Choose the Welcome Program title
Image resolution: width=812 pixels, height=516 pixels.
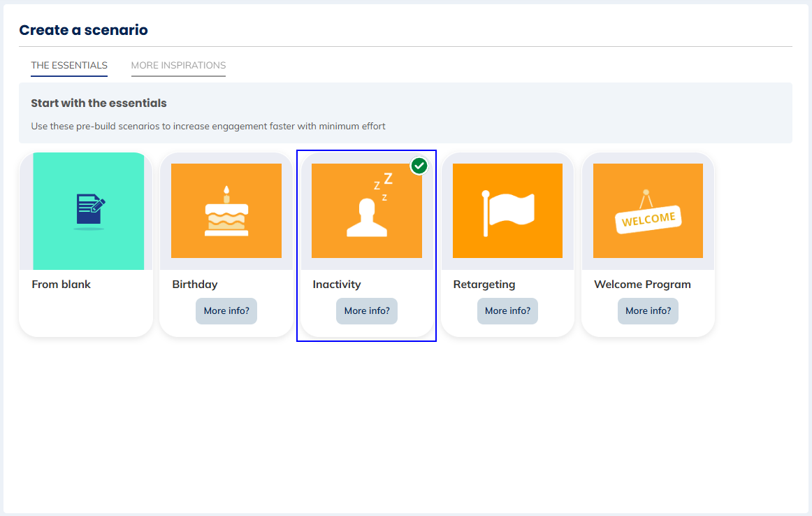pyautogui.click(x=642, y=285)
